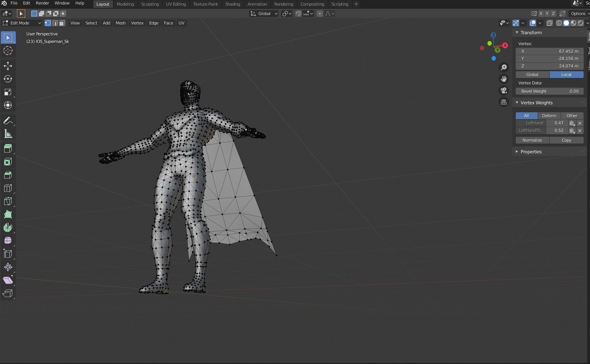Toggle mirror Z axis
The image size is (590, 364).
553,14
